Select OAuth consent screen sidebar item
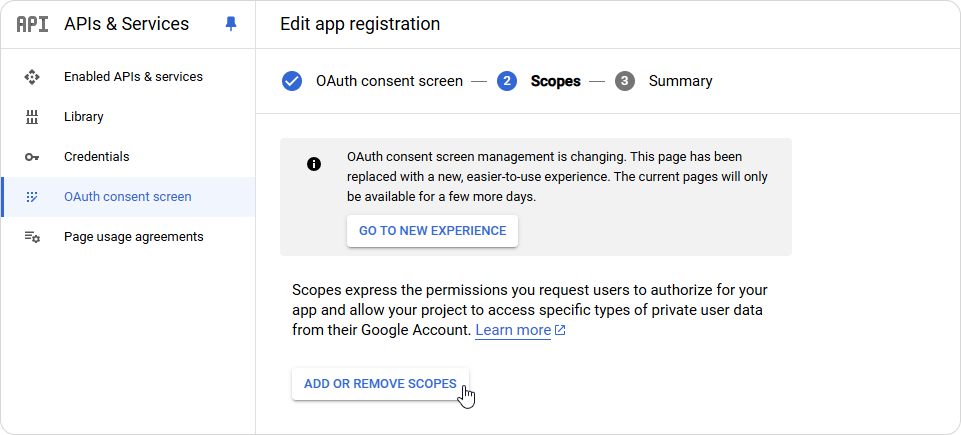The height and width of the screenshot is (435, 961). [128, 197]
